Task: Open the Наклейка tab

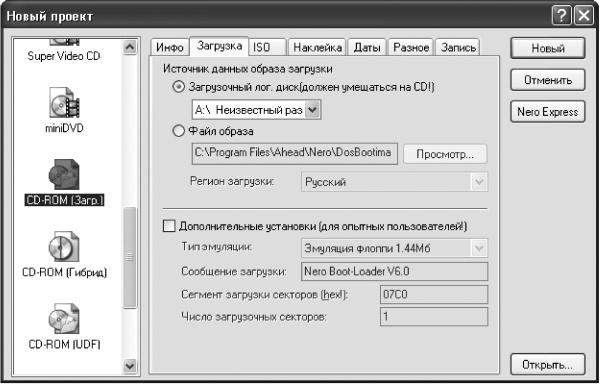Action: tap(317, 47)
